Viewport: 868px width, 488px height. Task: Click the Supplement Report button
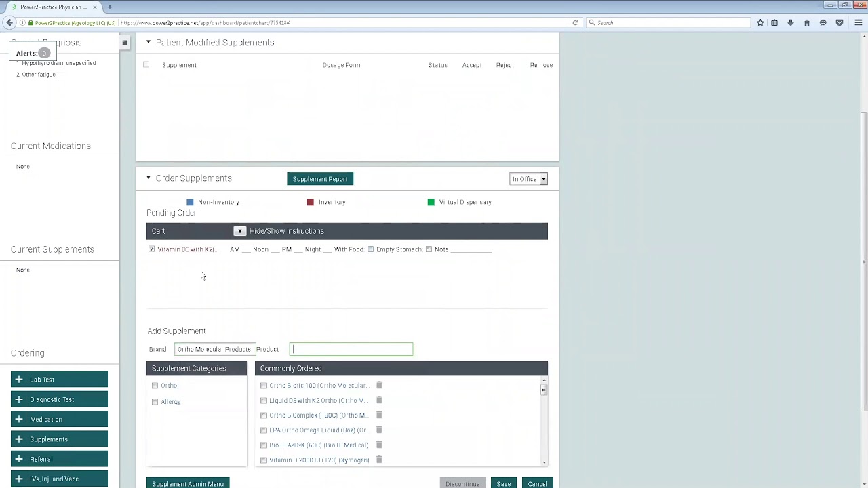click(x=320, y=179)
